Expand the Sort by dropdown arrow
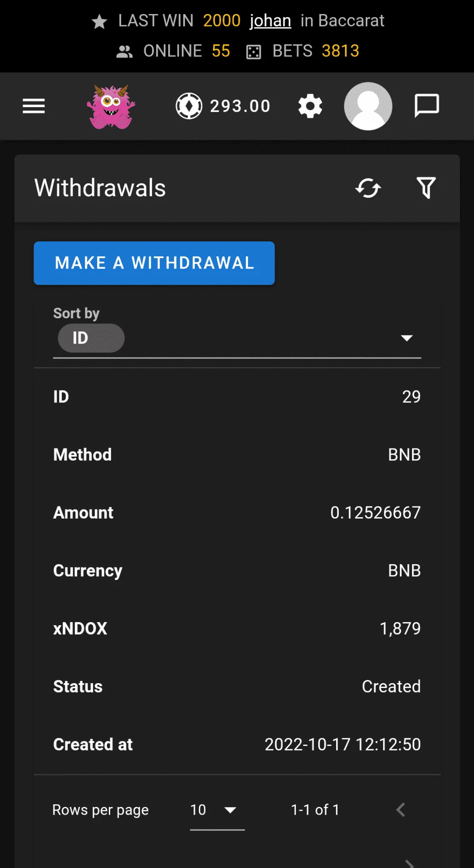This screenshot has width=474, height=868. [407, 338]
